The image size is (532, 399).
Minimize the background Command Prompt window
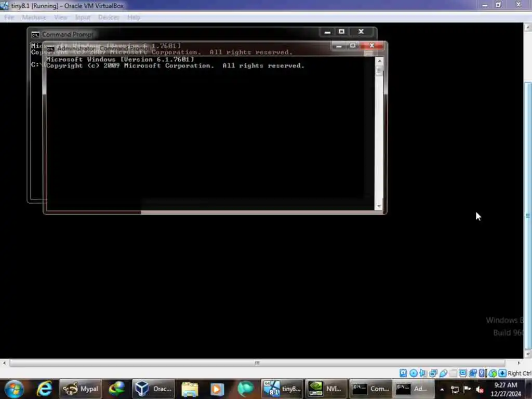click(x=327, y=32)
